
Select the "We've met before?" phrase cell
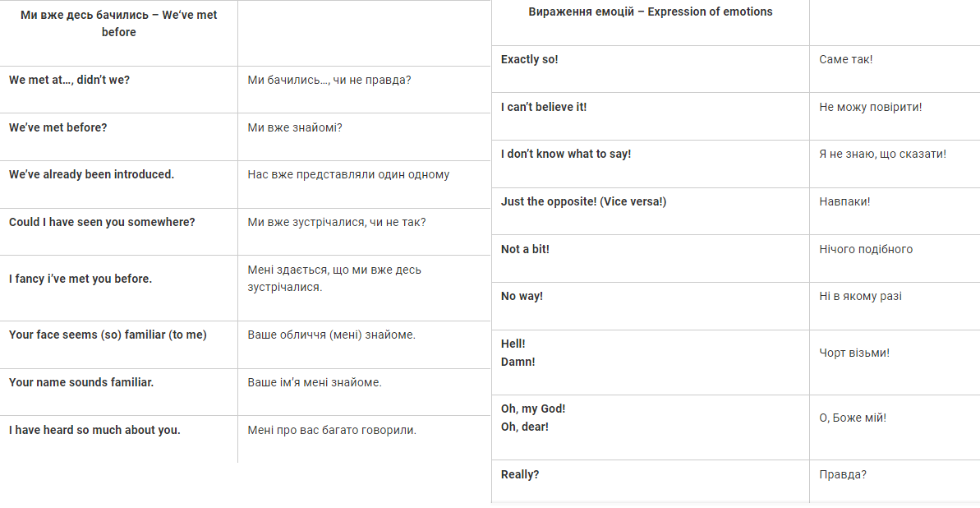(x=58, y=127)
